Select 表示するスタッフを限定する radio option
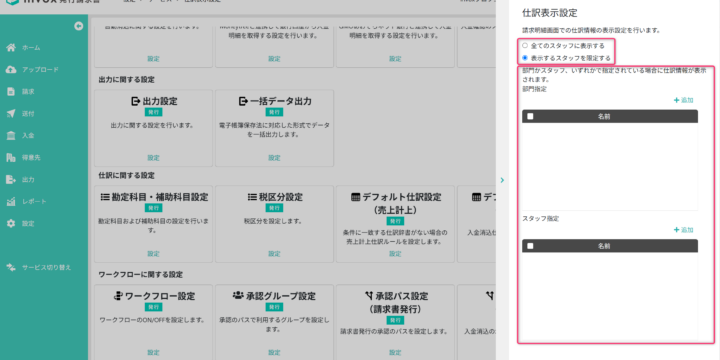Image resolution: width=720 pixels, height=360 pixels. [x=525, y=58]
